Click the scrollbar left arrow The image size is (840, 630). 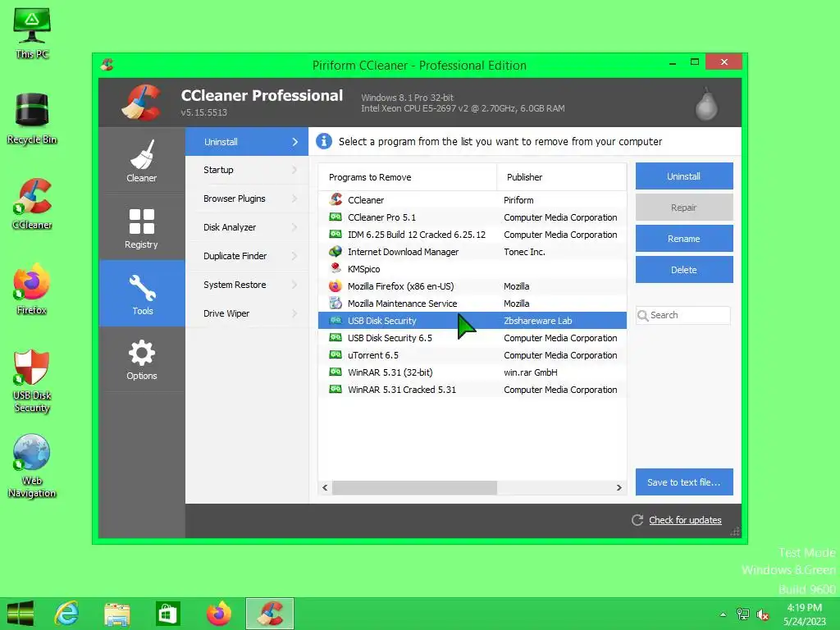[x=325, y=487]
